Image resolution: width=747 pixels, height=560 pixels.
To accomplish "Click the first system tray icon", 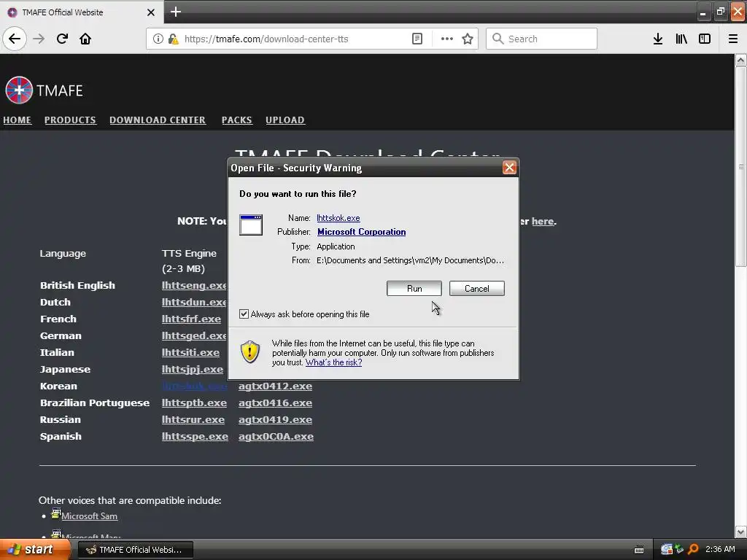I will click(x=667, y=550).
